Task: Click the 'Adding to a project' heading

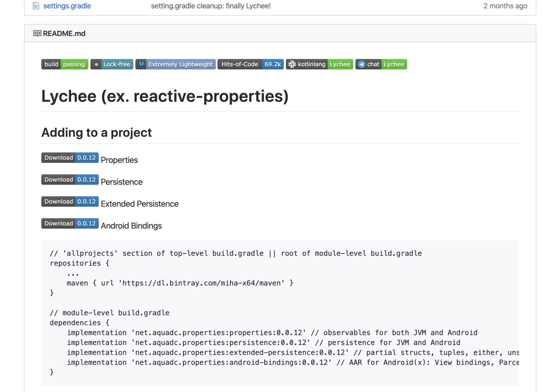Action: point(97,133)
